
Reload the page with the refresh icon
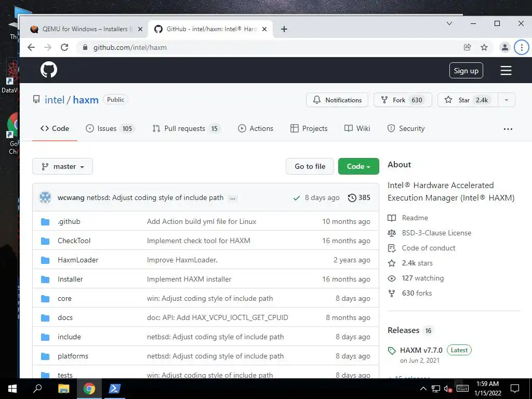coord(64,47)
